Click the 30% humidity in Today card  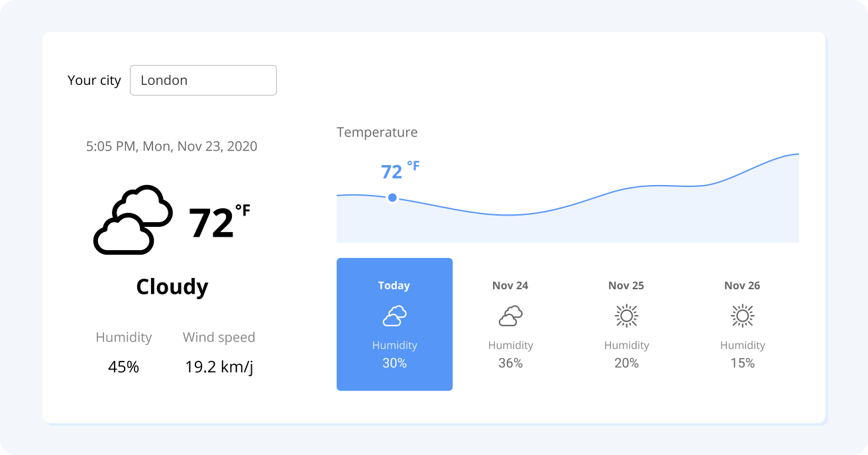[394, 363]
